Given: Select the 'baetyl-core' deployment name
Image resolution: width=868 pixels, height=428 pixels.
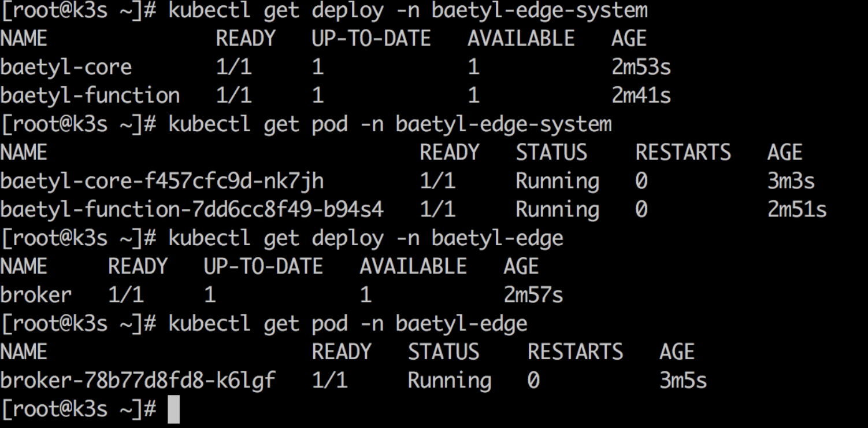Looking at the screenshot, I should (x=66, y=68).
